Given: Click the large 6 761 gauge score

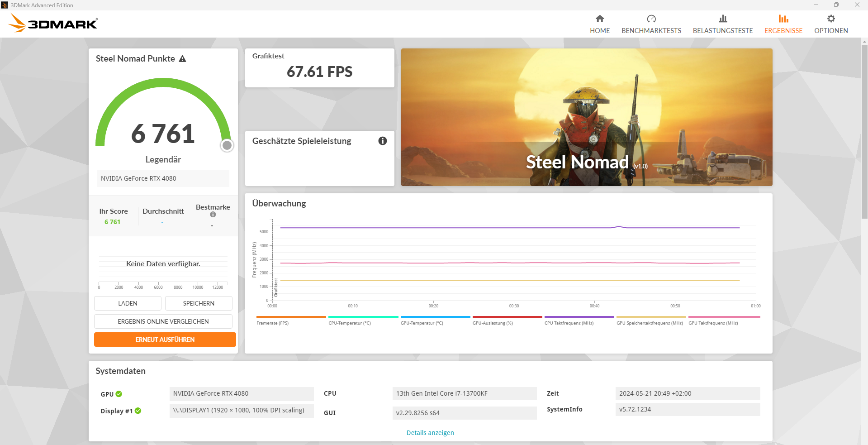Looking at the screenshot, I should pos(163,134).
